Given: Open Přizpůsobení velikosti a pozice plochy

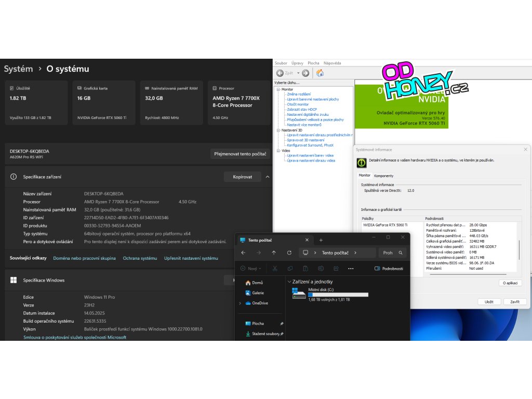Looking at the screenshot, I should point(315,120).
